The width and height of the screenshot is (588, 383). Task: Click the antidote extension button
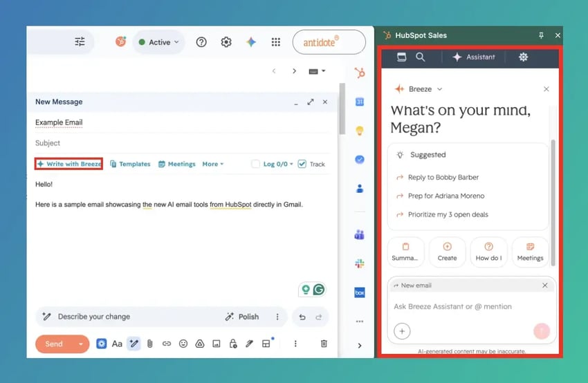click(x=329, y=42)
